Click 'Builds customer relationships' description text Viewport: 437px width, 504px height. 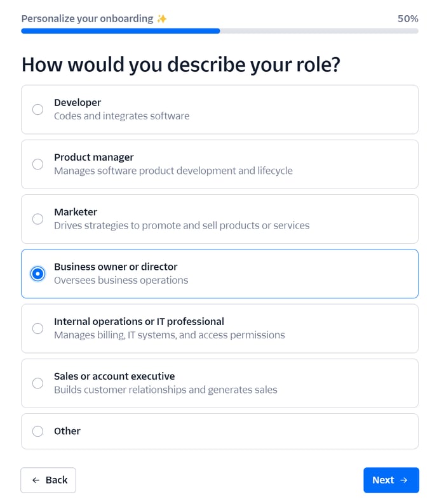166,390
